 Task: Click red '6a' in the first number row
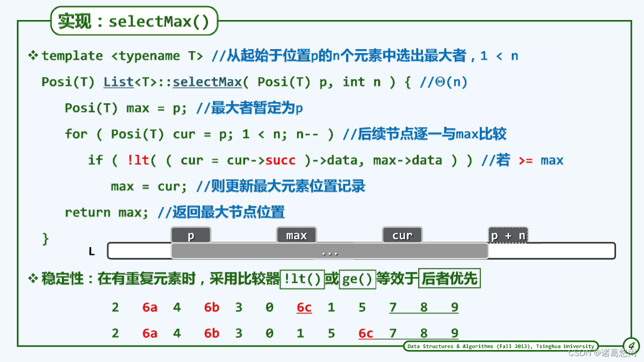[150, 307]
